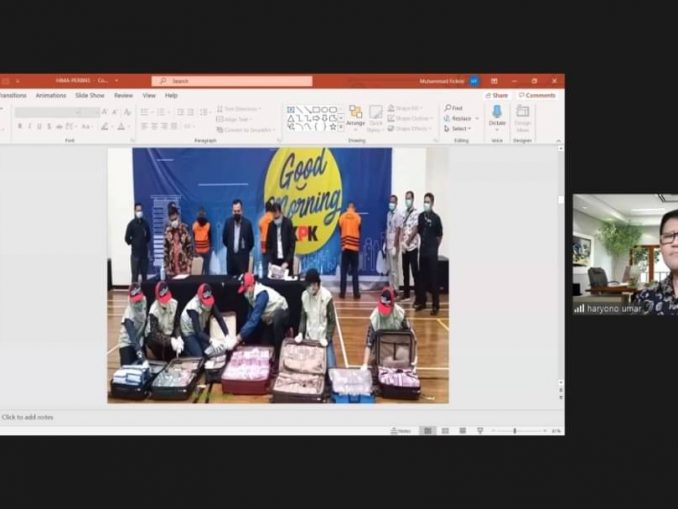Align text left

pos(145,126)
